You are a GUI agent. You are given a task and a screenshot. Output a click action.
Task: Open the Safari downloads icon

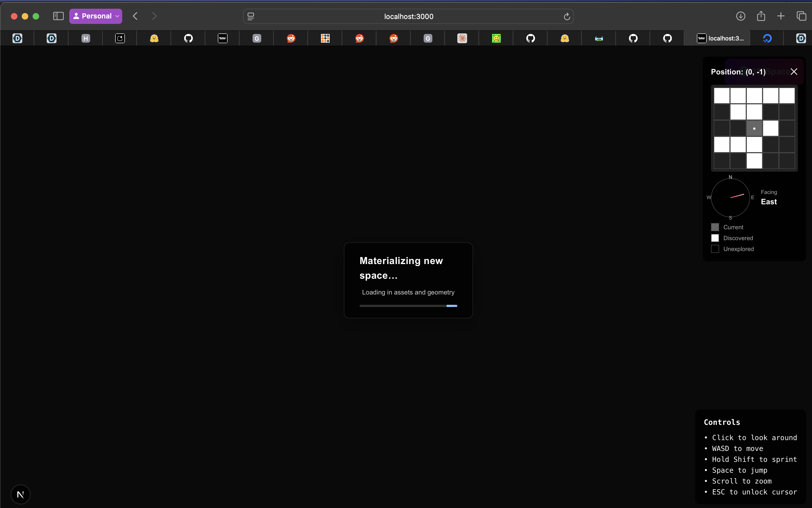click(741, 16)
